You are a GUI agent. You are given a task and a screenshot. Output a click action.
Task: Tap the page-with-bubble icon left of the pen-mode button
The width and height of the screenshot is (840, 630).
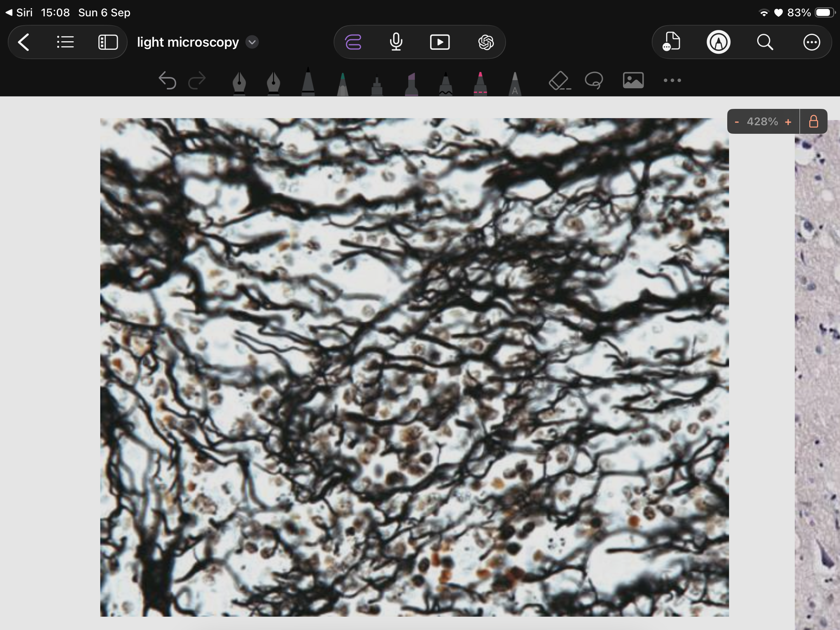pyautogui.click(x=672, y=42)
